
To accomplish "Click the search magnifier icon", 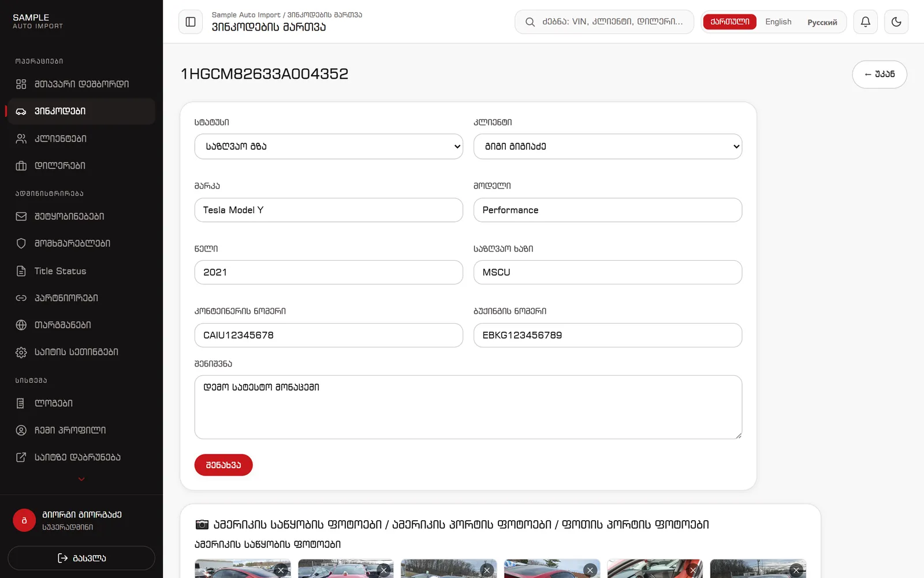I will click(530, 22).
